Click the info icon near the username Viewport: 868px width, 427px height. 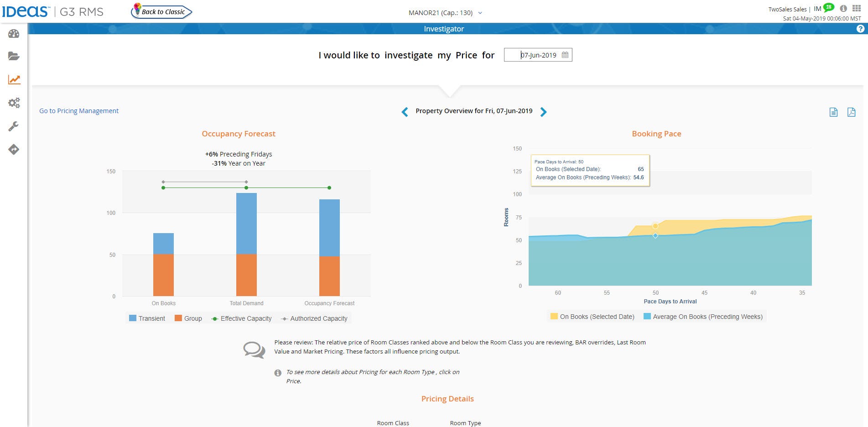point(843,8)
